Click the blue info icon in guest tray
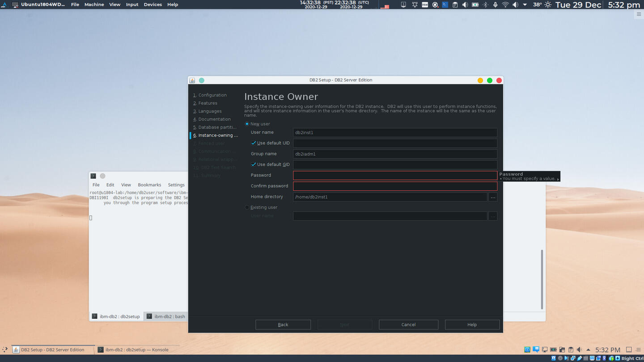This screenshot has width=644, height=362. pyautogui.click(x=527, y=349)
